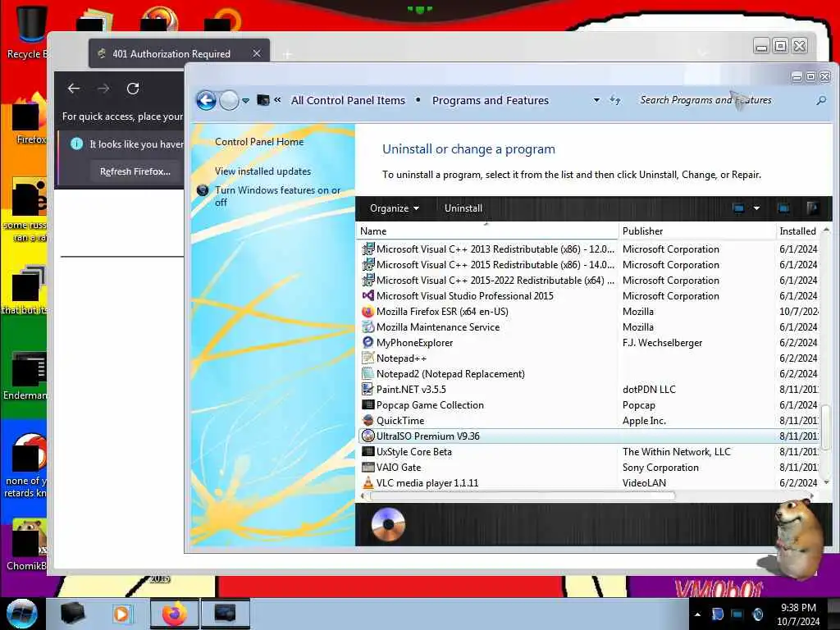Open recent pages dropdown next to navigation arrows
The width and height of the screenshot is (840, 630).
[x=245, y=101]
